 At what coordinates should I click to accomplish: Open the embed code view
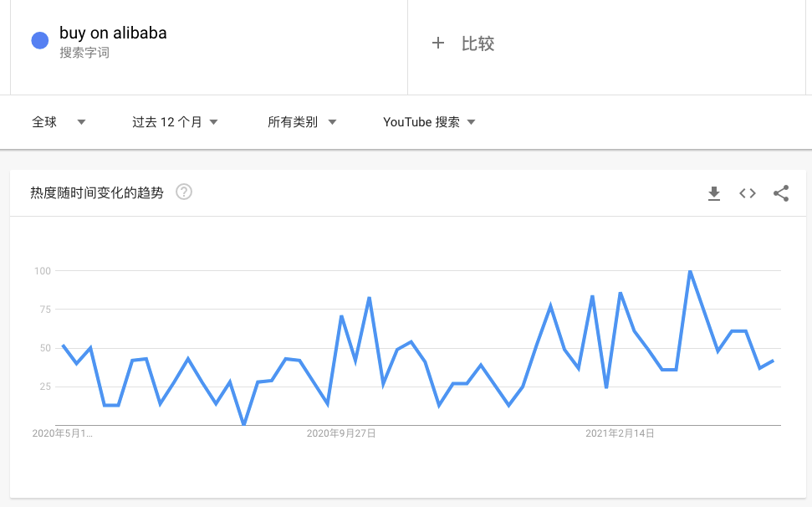(747, 192)
